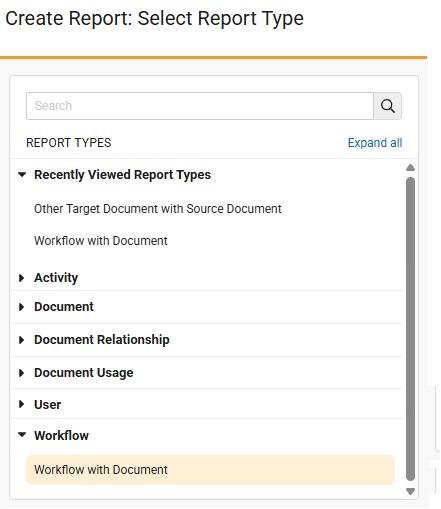Screen dimensions: 441x509
Task: Click the report list scrollbar thumb
Action: click(x=411, y=329)
